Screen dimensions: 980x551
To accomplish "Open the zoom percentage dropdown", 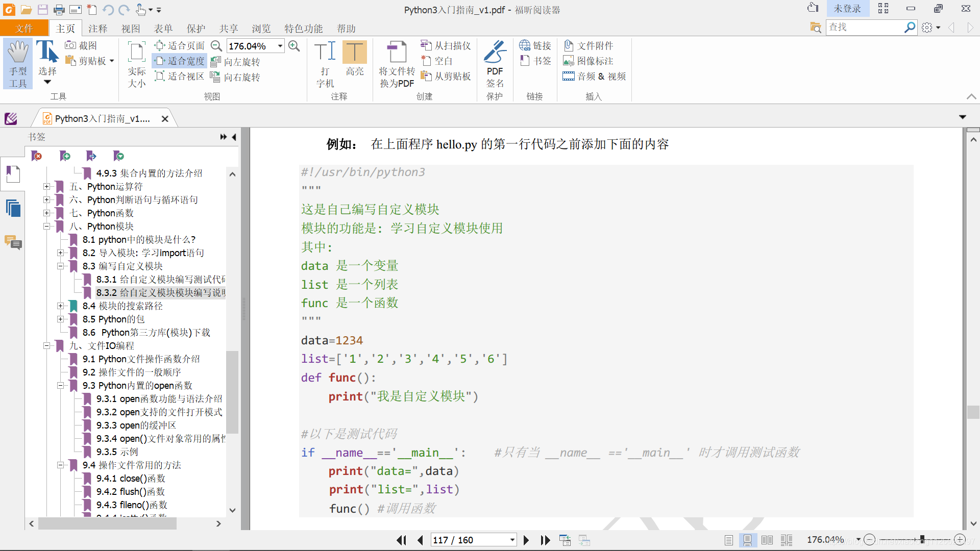I will [x=280, y=46].
